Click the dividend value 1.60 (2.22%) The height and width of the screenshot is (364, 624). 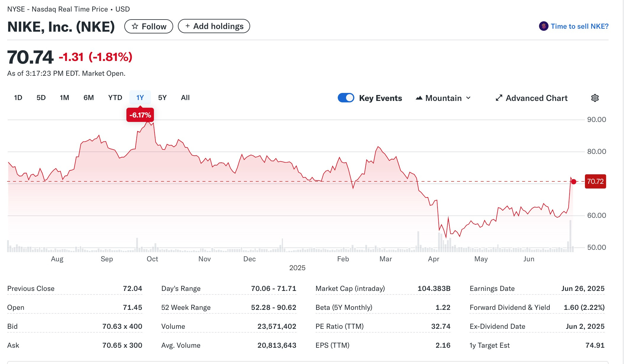tap(584, 307)
